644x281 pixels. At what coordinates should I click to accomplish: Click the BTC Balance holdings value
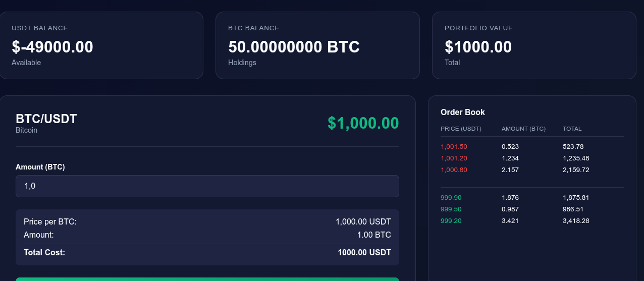click(x=294, y=47)
